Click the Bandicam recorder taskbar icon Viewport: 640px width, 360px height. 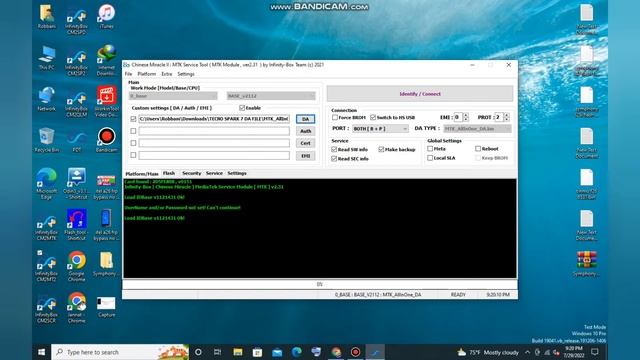(356, 352)
